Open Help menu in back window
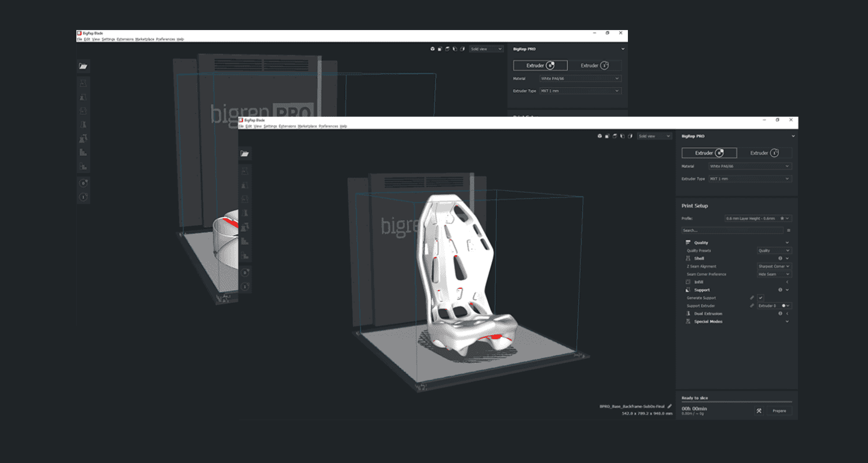This screenshot has height=463, width=868. pos(181,39)
